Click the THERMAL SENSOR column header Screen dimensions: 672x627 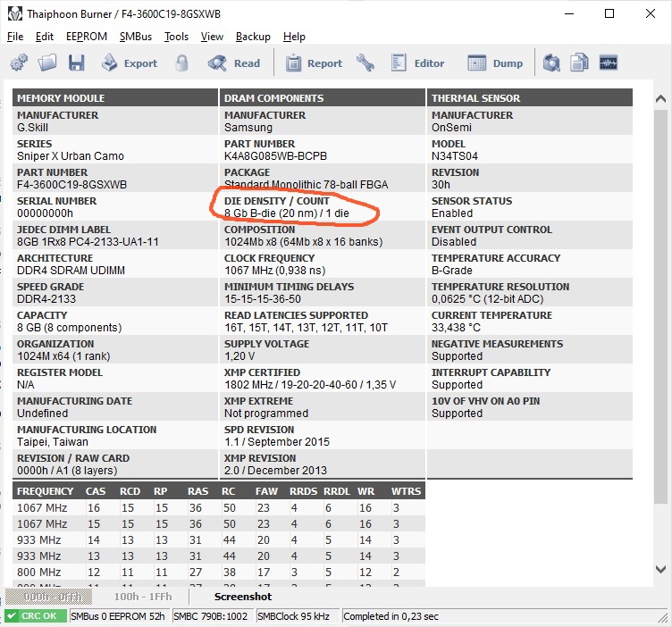[x=530, y=97]
